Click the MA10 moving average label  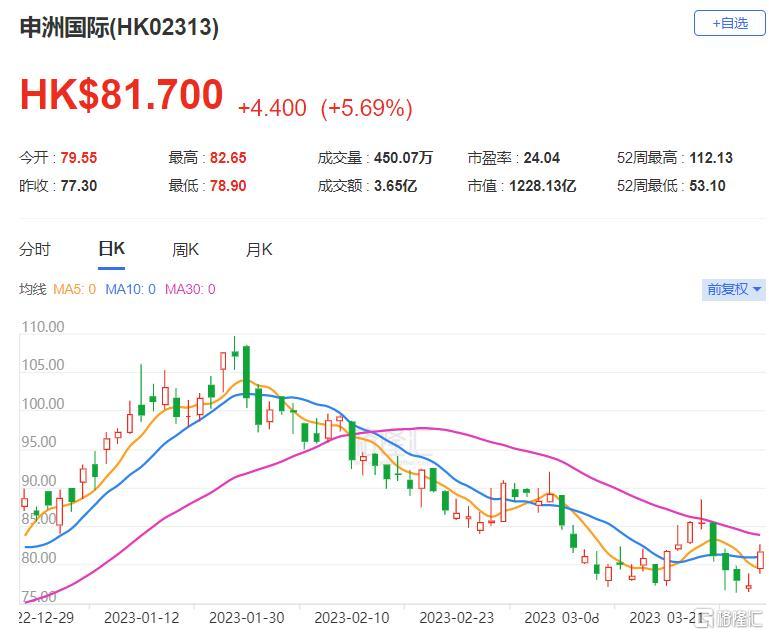tap(130, 289)
